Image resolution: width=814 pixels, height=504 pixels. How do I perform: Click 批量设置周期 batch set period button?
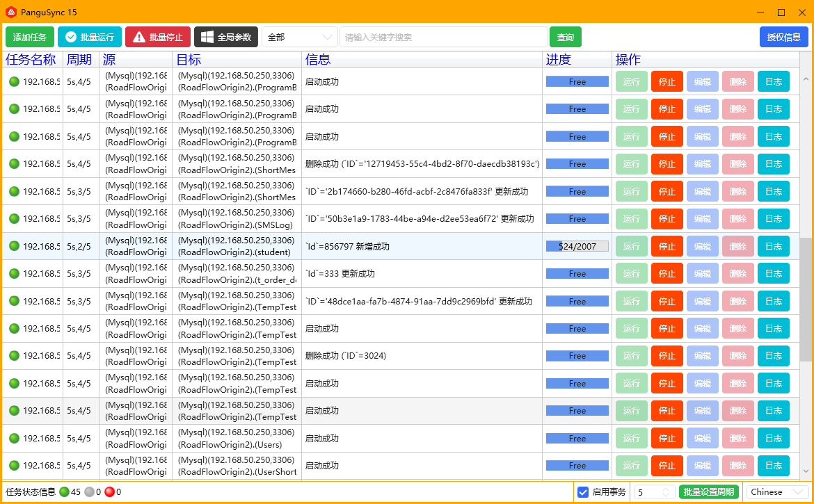click(709, 492)
